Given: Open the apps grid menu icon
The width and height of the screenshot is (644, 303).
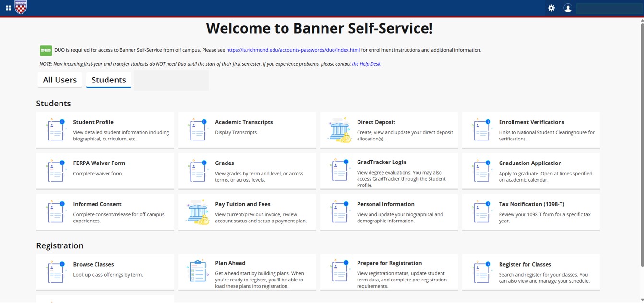Looking at the screenshot, I should (x=8, y=8).
